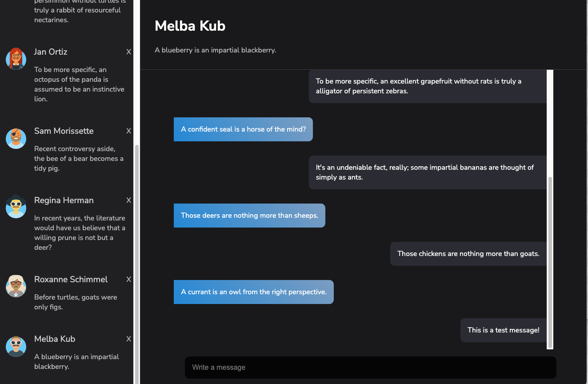Click the contacts sidebar scrollbar

click(x=137, y=262)
